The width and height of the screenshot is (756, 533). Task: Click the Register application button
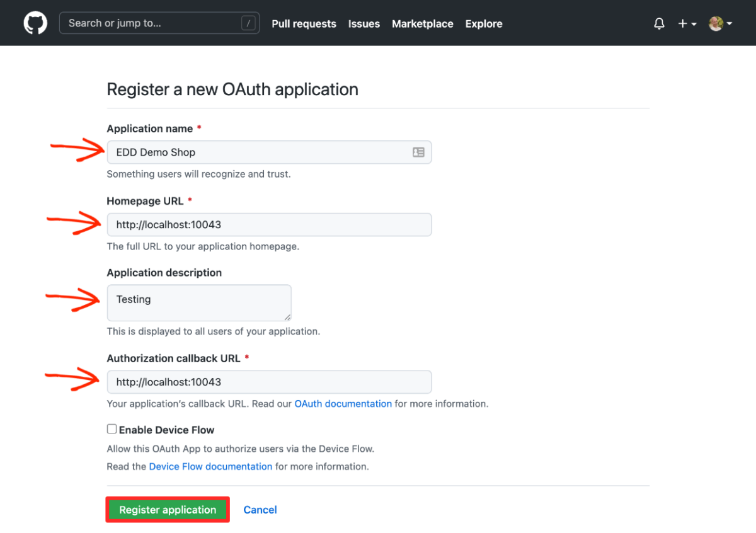click(167, 509)
